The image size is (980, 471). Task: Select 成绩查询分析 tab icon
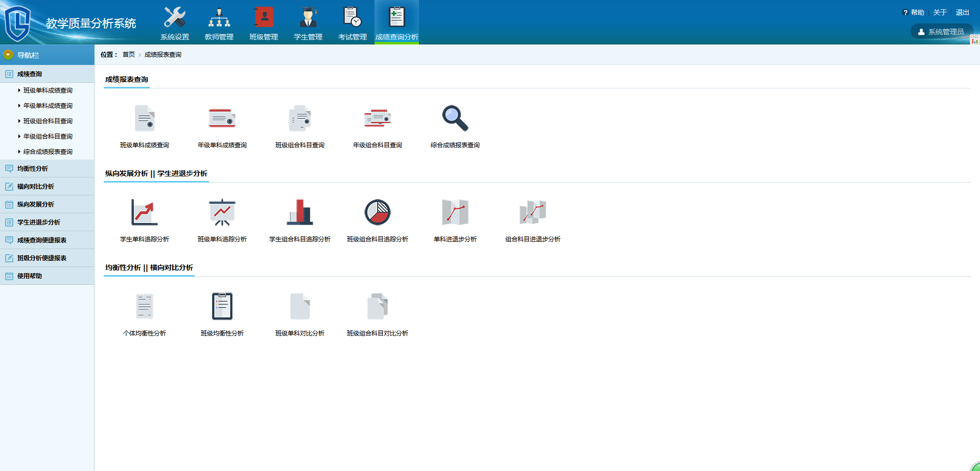point(397,17)
